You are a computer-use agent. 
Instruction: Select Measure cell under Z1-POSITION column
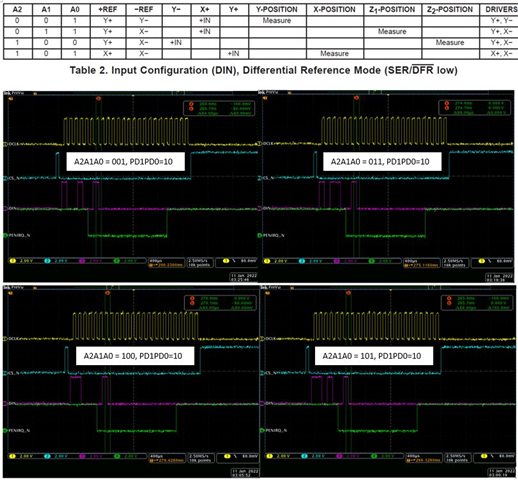click(392, 32)
